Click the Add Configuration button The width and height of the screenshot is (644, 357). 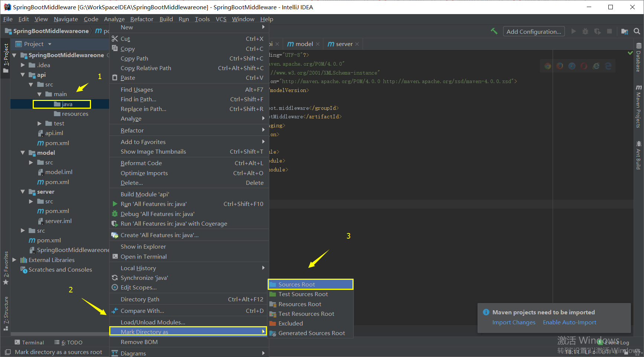(x=534, y=31)
